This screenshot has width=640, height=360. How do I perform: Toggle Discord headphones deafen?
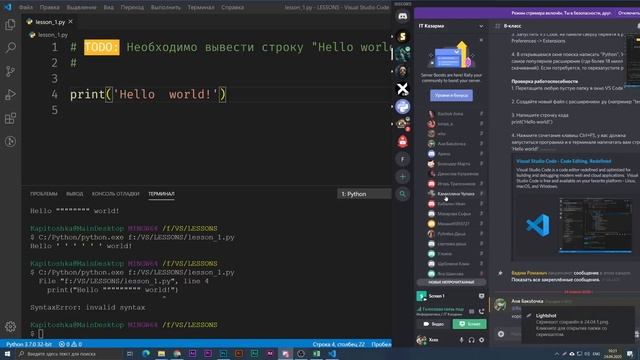471,340
